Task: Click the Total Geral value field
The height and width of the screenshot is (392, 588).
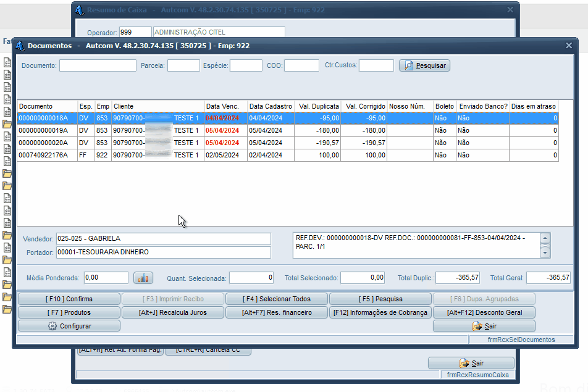Action: pyautogui.click(x=548, y=278)
